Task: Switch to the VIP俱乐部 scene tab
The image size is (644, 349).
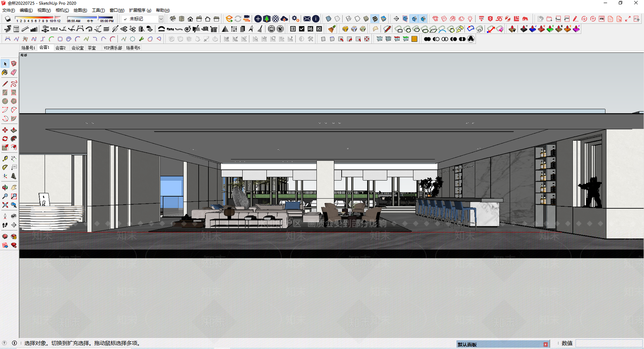Action: coord(113,48)
